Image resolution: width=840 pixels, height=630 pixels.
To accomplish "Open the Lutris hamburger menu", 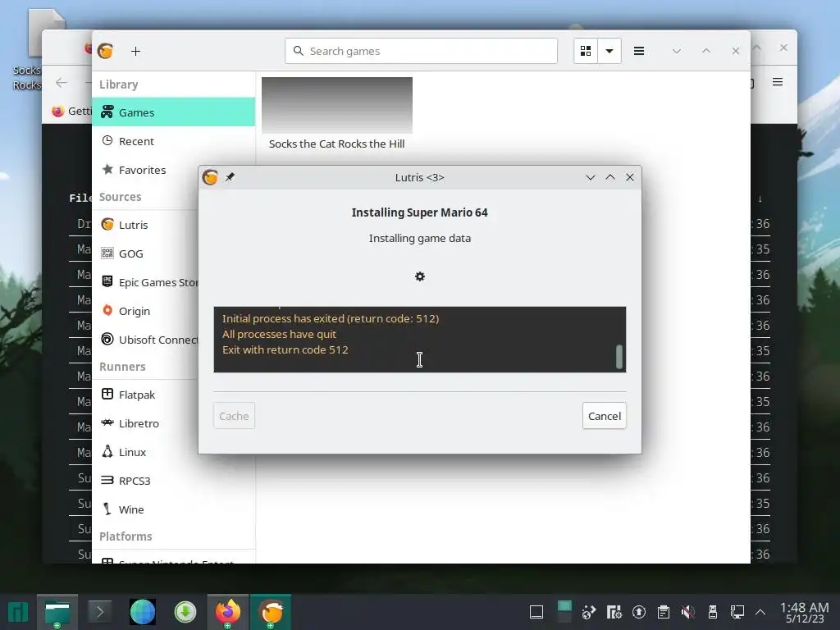I will pos(638,51).
